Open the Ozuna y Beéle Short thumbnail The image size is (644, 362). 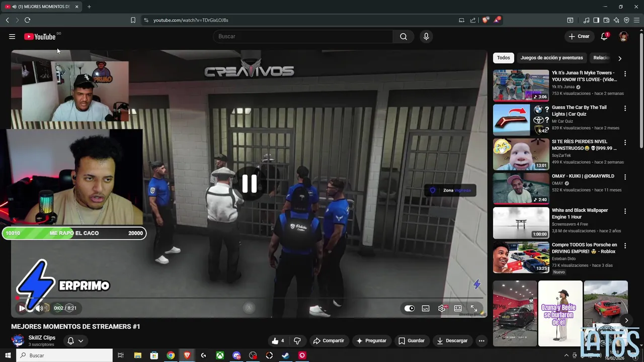(560, 313)
